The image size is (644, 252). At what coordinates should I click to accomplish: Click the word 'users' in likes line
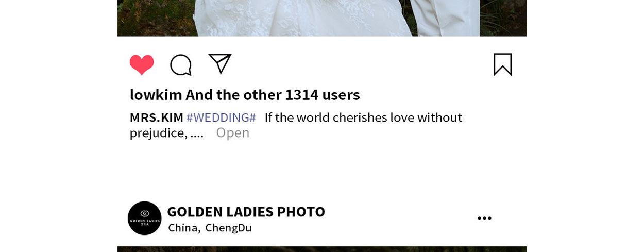tap(341, 94)
